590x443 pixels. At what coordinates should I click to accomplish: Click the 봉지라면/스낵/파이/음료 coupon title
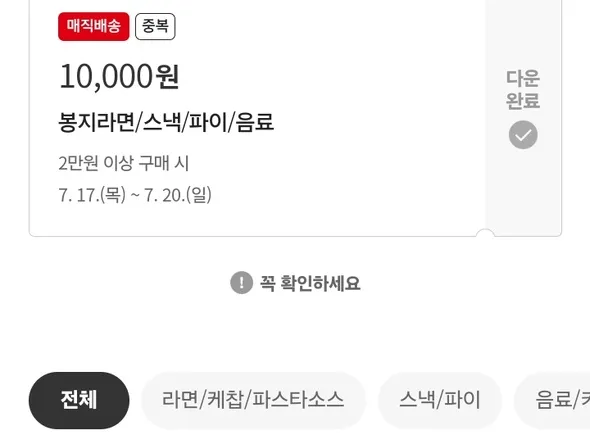click(x=166, y=122)
